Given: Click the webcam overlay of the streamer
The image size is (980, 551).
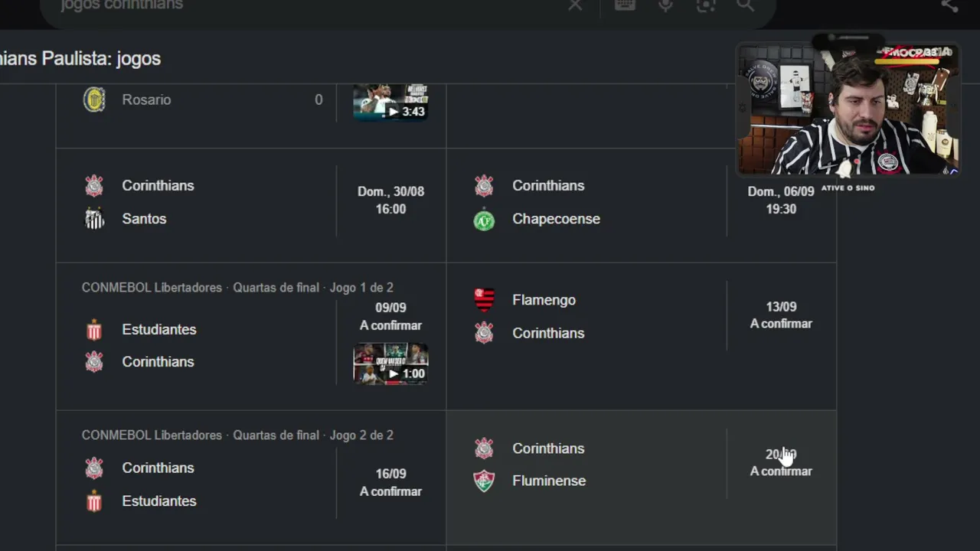Looking at the screenshot, I should pos(848,109).
